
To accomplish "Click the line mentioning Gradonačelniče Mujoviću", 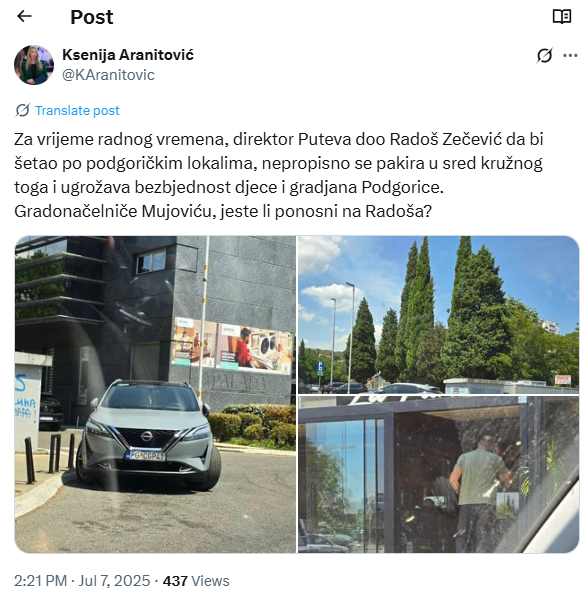I will coord(222,211).
